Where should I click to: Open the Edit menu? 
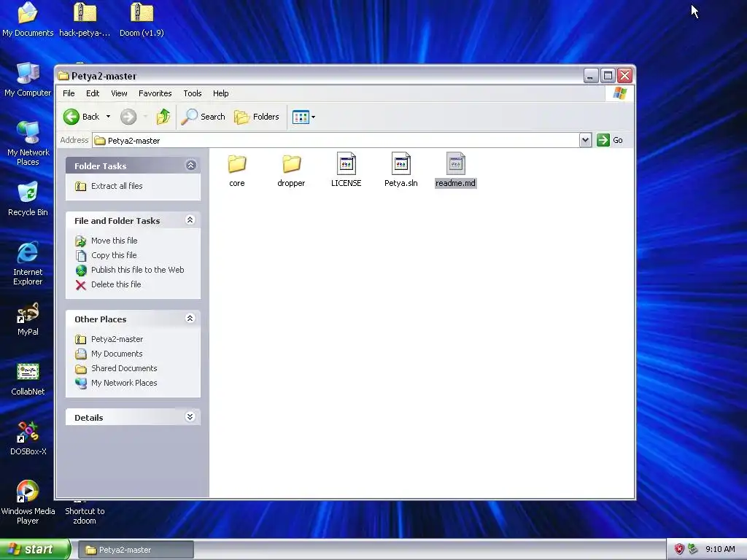click(x=93, y=93)
